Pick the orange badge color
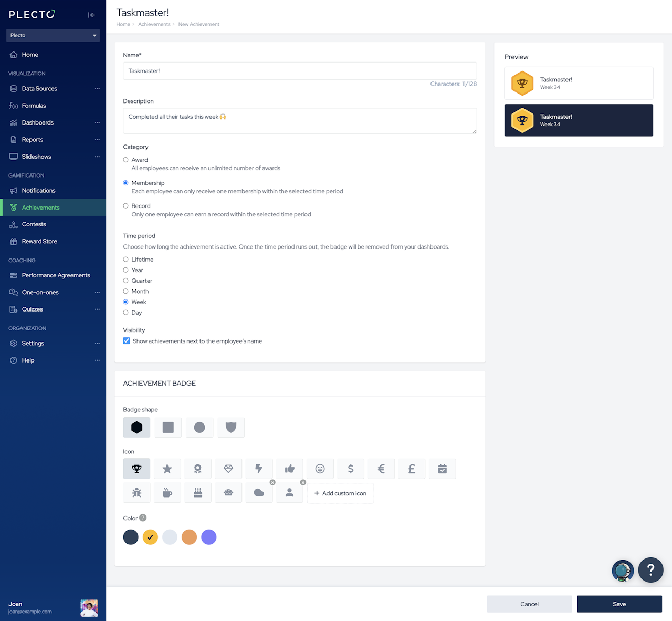The height and width of the screenshot is (621, 672). tap(189, 537)
